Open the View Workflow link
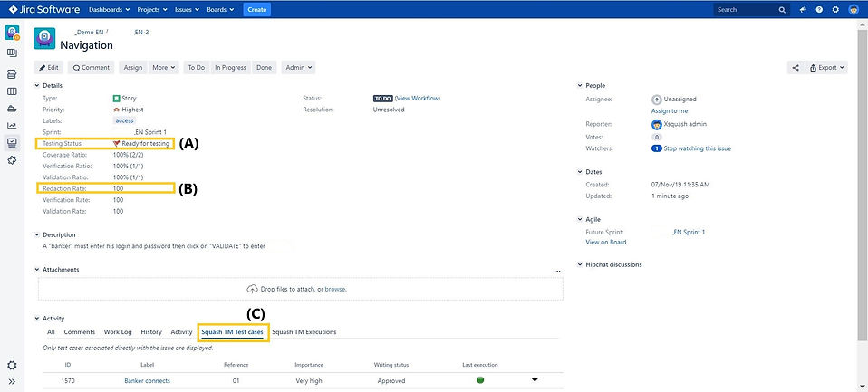This screenshot has width=868, height=392. [418, 99]
